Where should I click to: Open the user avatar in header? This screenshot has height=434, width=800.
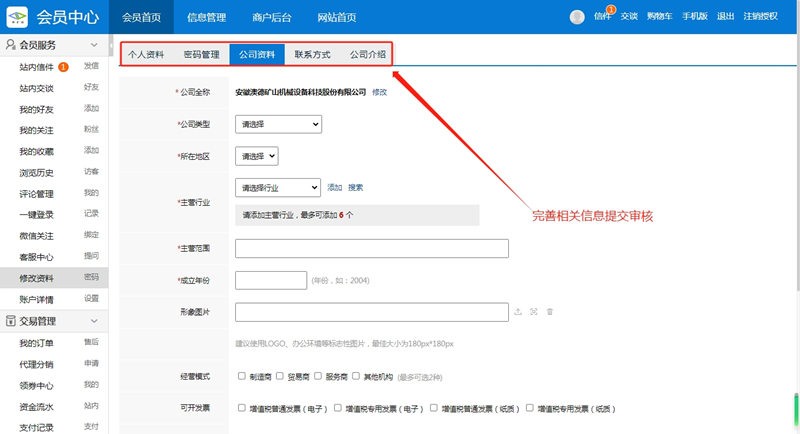tap(577, 17)
